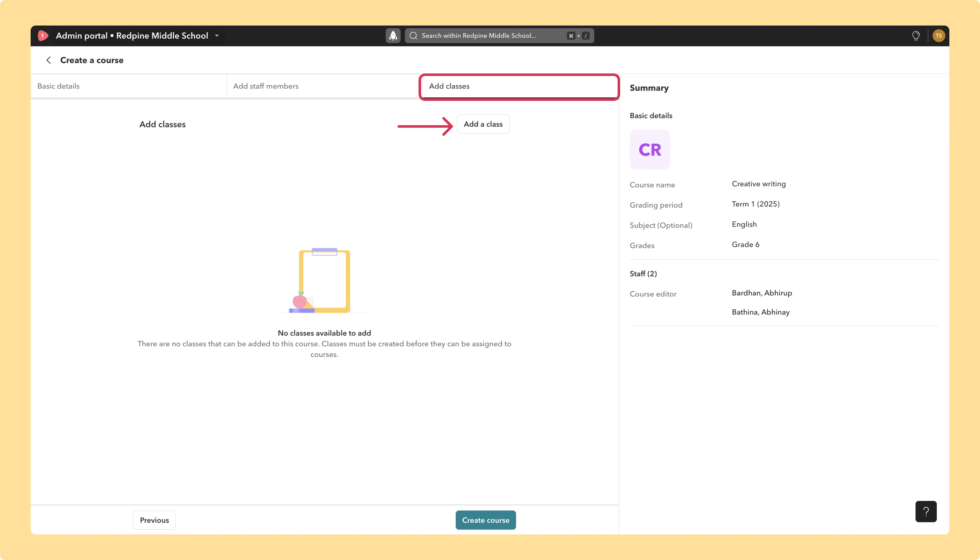Viewport: 980px width, 560px height.
Task: Open the TS user avatar
Action: pos(939,36)
